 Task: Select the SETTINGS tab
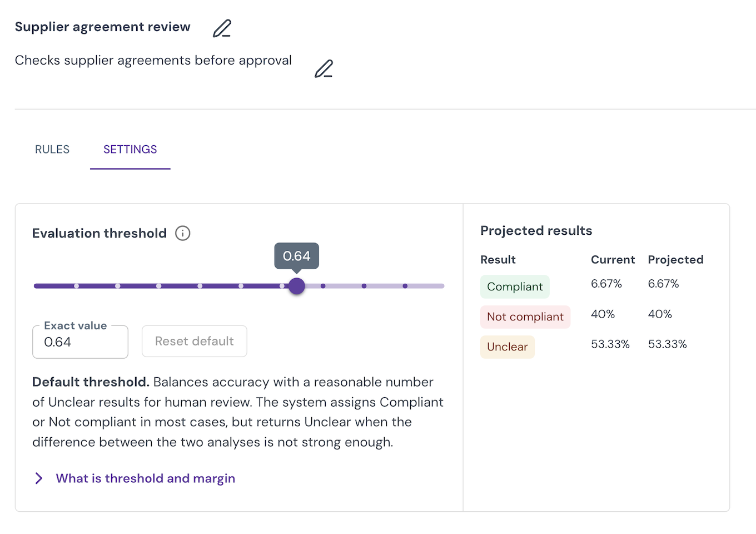pyautogui.click(x=130, y=149)
